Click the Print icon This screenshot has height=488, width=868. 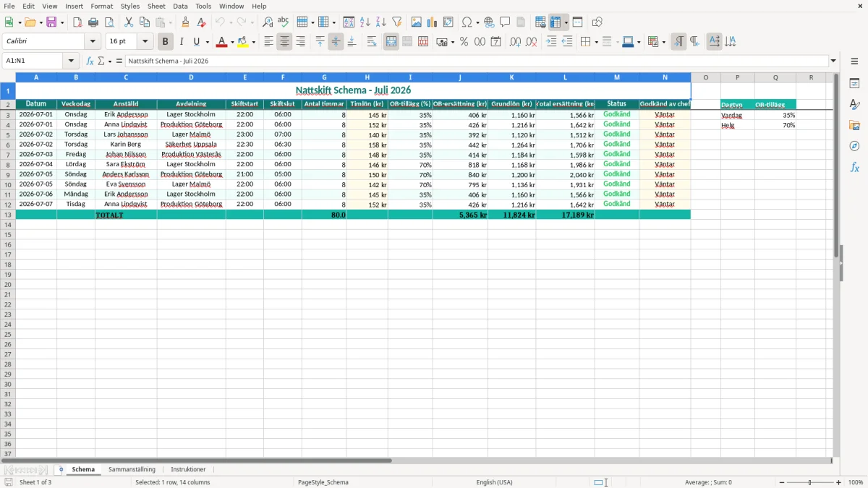(93, 22)
